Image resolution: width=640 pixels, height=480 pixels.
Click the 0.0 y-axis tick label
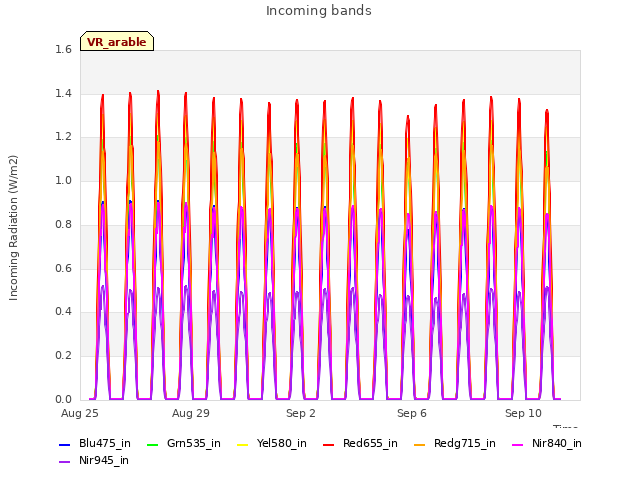pos(63,399)
